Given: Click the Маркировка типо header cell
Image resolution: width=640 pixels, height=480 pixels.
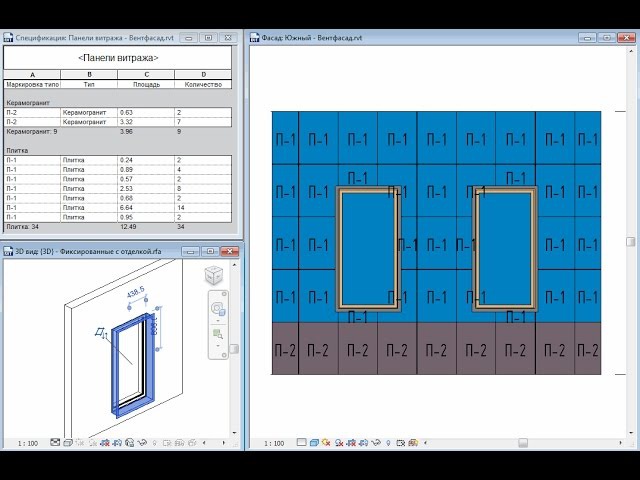Looking at the screenshot, I should [x=32, y=84].
